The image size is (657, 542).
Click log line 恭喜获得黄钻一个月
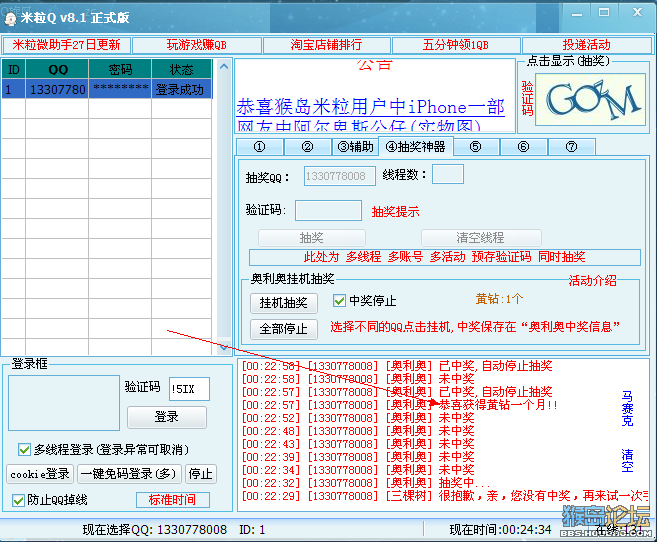click(400, 405)
